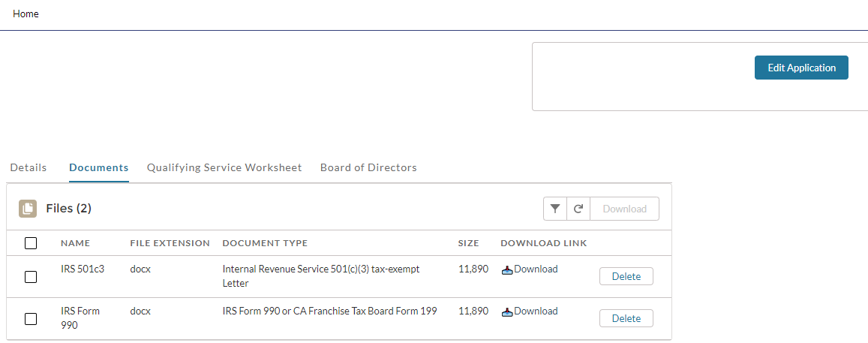Toggle the select-all files checkbox
The width and height of the screenshot is (868, 343).
click(31, 243)
